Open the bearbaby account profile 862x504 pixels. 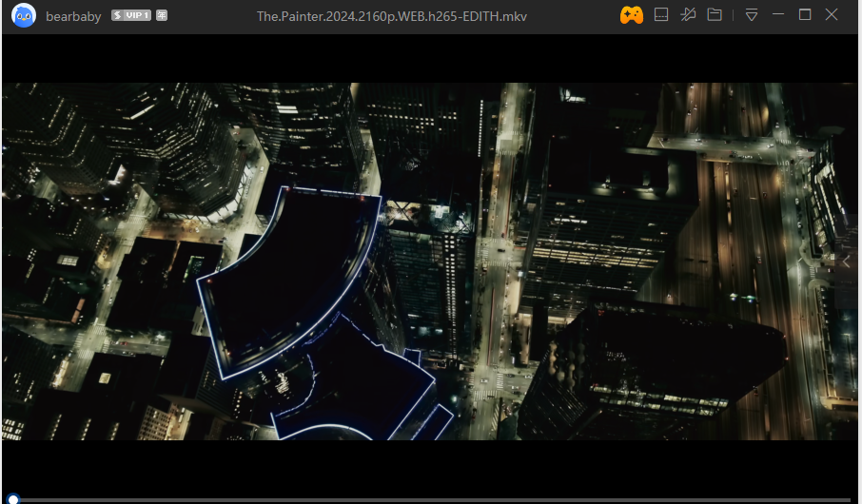click(73, 17)
